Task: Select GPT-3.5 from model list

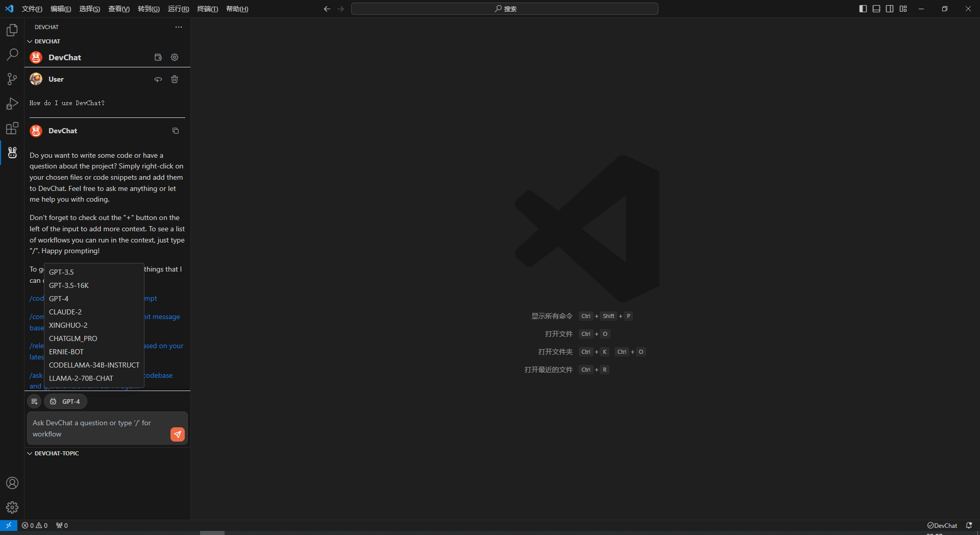Action: click(x=94, y=272)
